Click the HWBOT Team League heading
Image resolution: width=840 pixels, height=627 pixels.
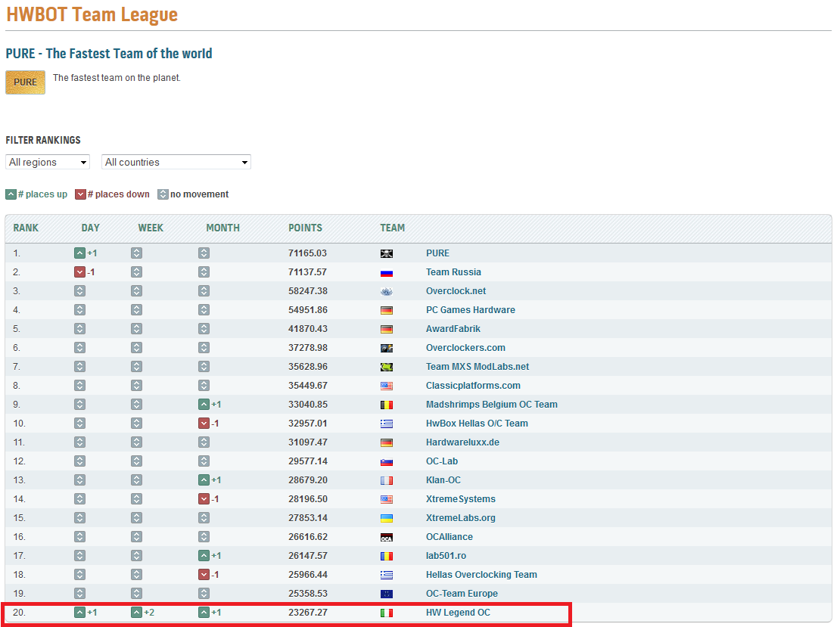92,14
